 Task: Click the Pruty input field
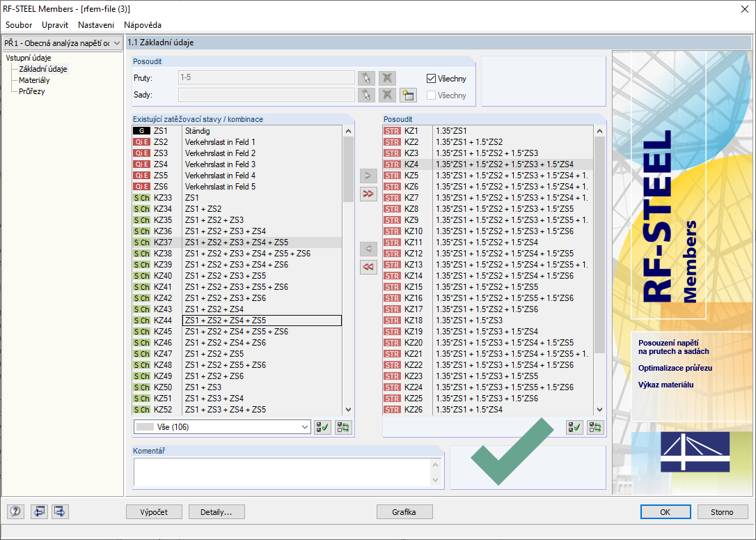pos(266,78)
